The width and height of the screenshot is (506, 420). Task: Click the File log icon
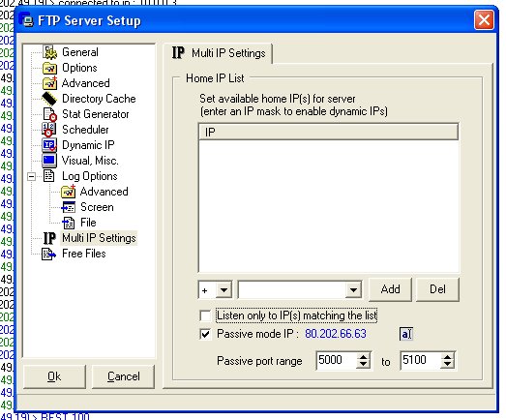click(x=68, y=223)
